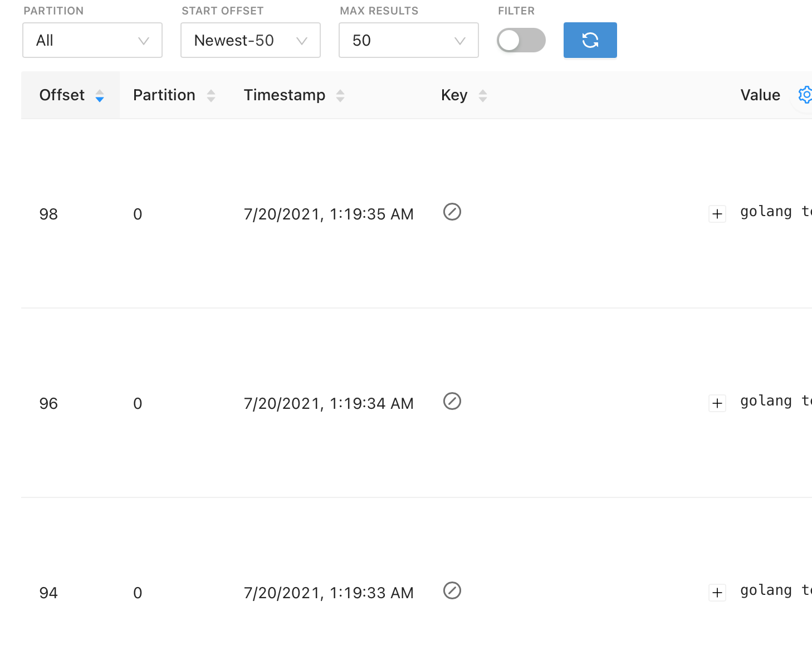
Task: Sort messages by the Key column arrows
Action: tap(482, 95)
